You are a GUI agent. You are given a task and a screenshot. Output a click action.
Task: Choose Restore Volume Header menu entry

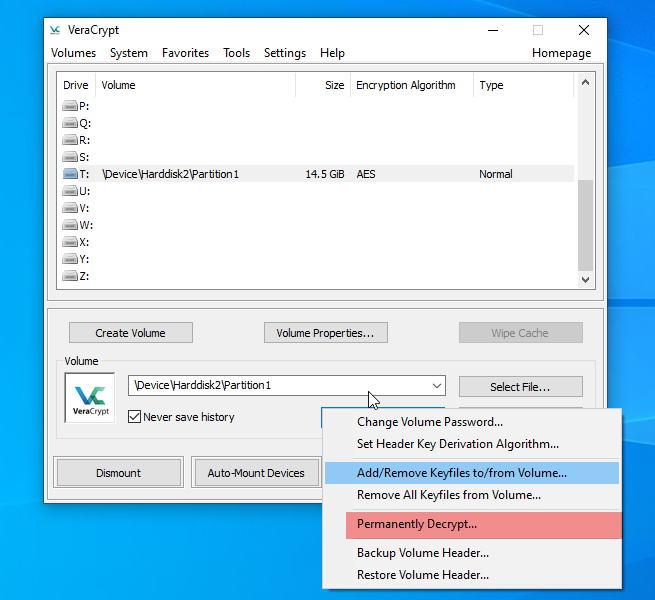click(472, 575)
